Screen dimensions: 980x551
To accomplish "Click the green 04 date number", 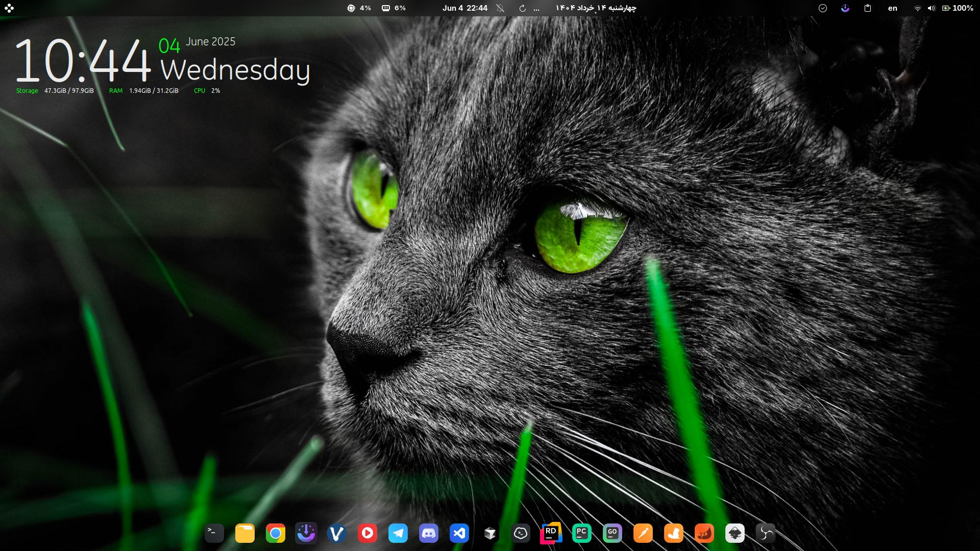I will [169, 46].
